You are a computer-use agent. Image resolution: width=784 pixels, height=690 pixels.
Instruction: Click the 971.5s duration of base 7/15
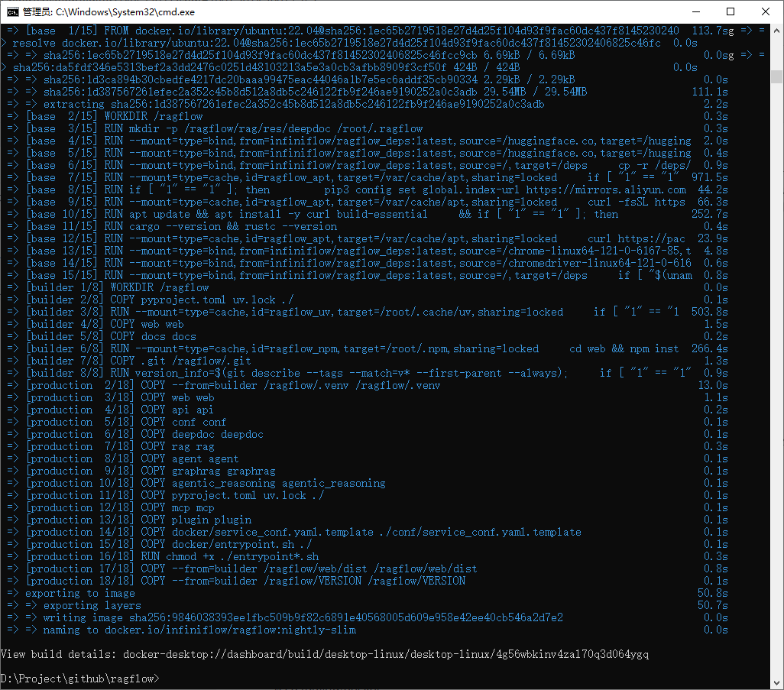[x=710, y=177]
